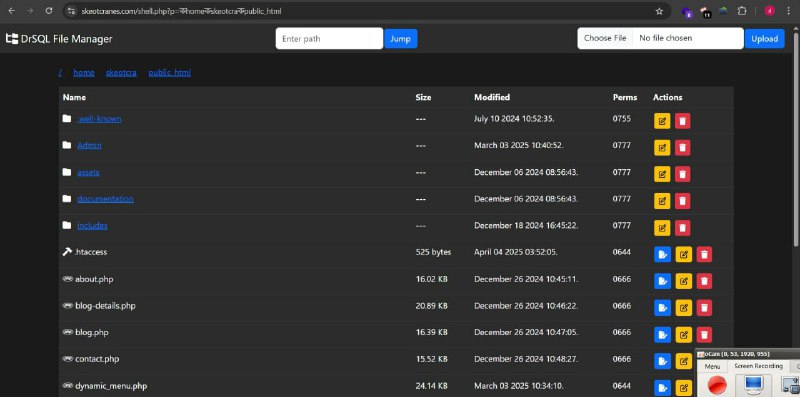Click the Choose File button
800x397 pixels.
click(x=605, y=38)
